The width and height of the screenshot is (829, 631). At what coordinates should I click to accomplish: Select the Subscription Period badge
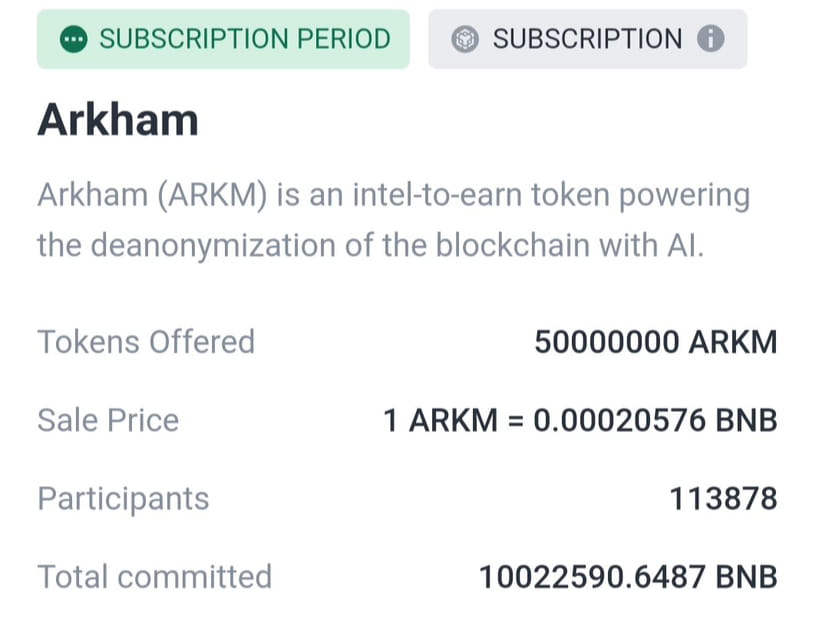point(223,39)
